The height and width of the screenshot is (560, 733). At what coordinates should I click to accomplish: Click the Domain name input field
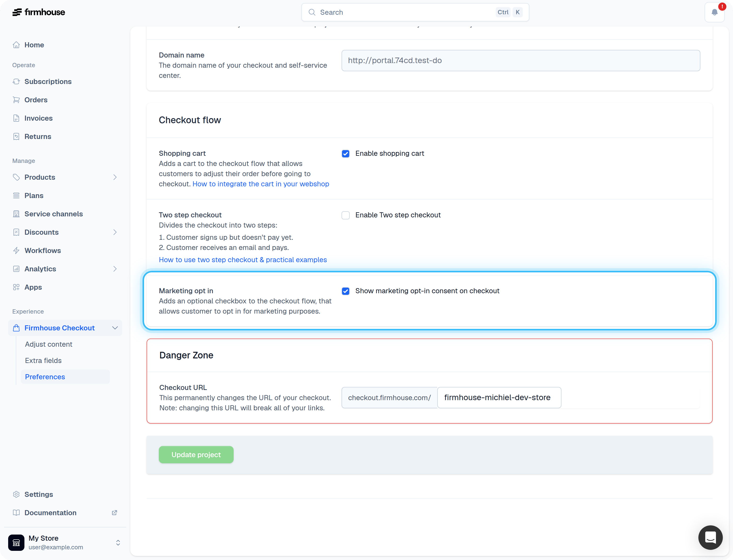[521, 60]
